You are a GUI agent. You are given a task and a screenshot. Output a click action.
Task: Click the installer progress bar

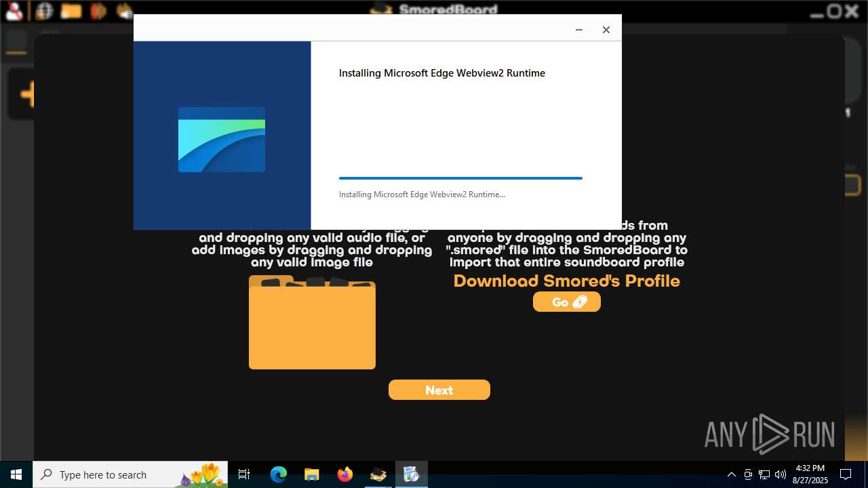[460, 178]
